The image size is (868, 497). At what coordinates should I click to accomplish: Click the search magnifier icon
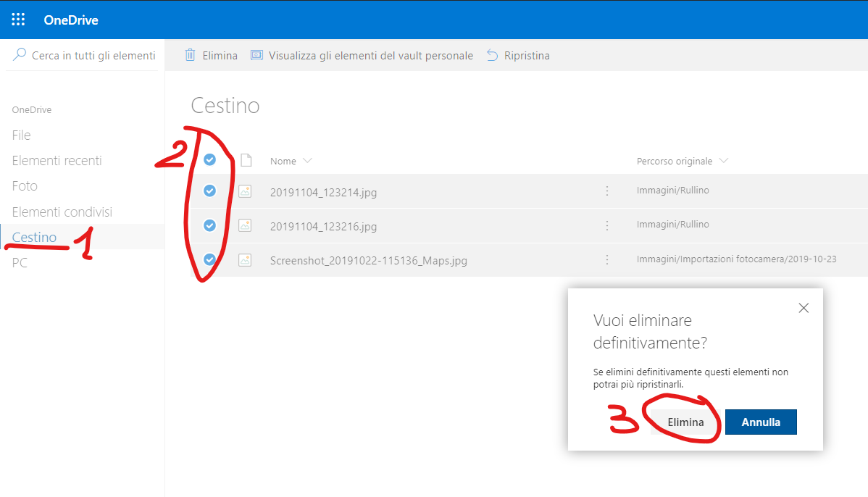(20, 55)
